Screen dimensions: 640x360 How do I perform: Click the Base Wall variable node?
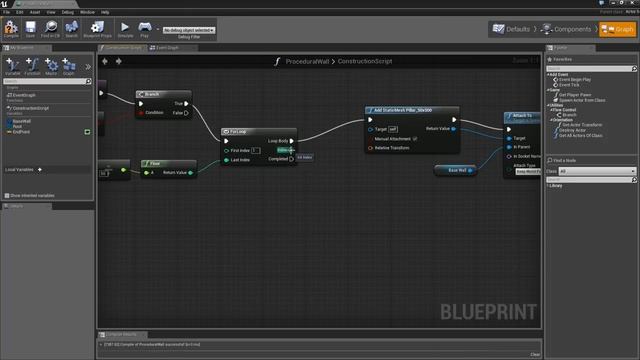click(x=456, y=170)
